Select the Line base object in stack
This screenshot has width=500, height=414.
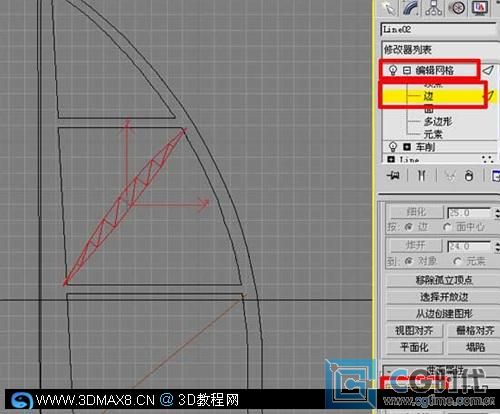click(409, 160)
